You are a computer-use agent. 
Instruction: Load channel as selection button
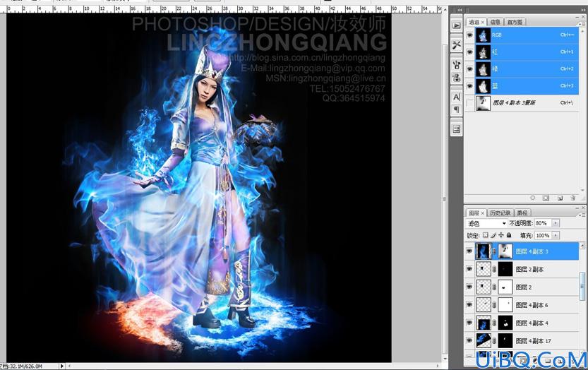click(x=532, y=198)
